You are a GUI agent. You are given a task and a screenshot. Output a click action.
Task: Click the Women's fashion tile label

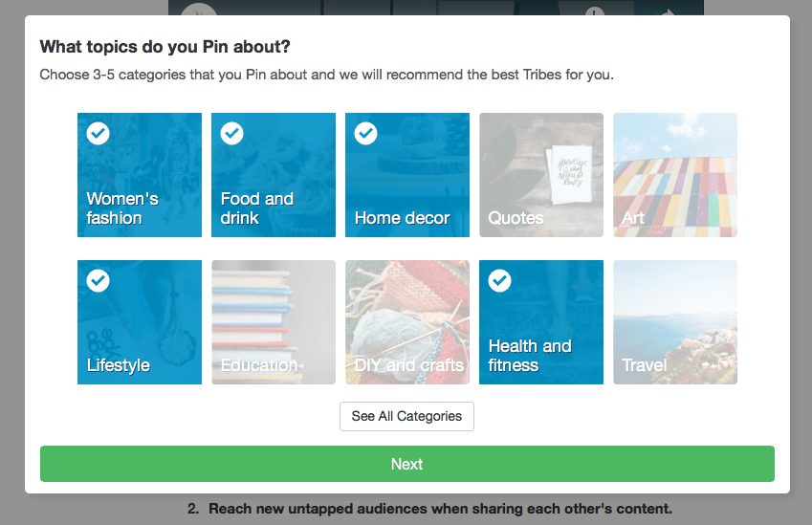pos(122,208)
